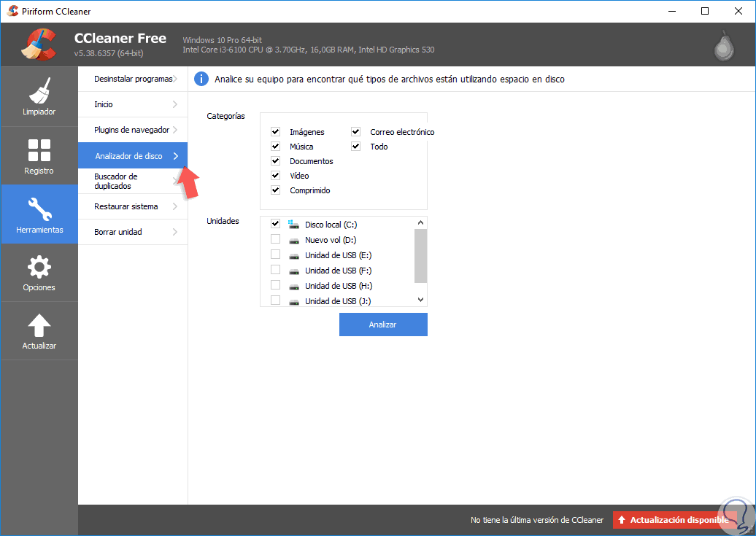The image size is (756, 536).
Task: Click the Unidad de USB (H:) drive icon
Action: coord(293,287)
